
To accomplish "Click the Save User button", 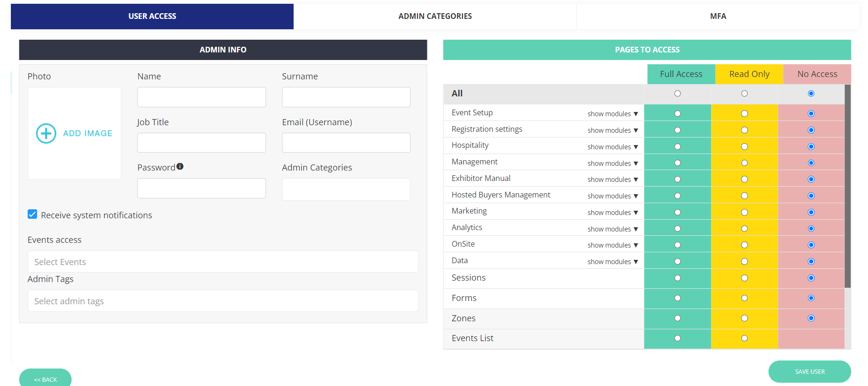I will tap(809, 371).
